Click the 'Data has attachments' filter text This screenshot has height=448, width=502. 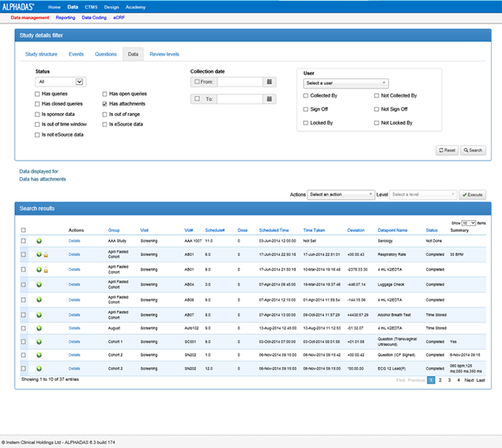point(43,179)
